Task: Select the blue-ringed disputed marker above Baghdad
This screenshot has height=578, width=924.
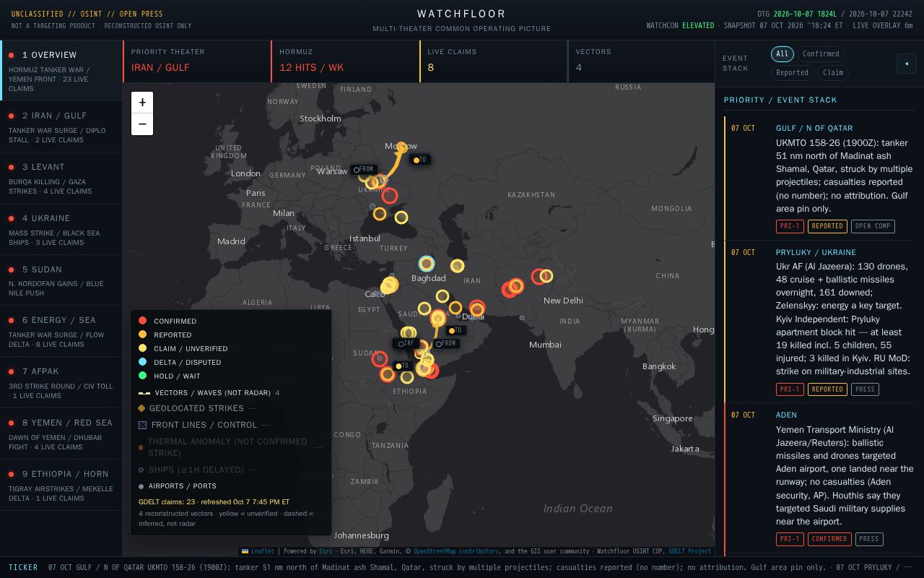Action: 427,264
